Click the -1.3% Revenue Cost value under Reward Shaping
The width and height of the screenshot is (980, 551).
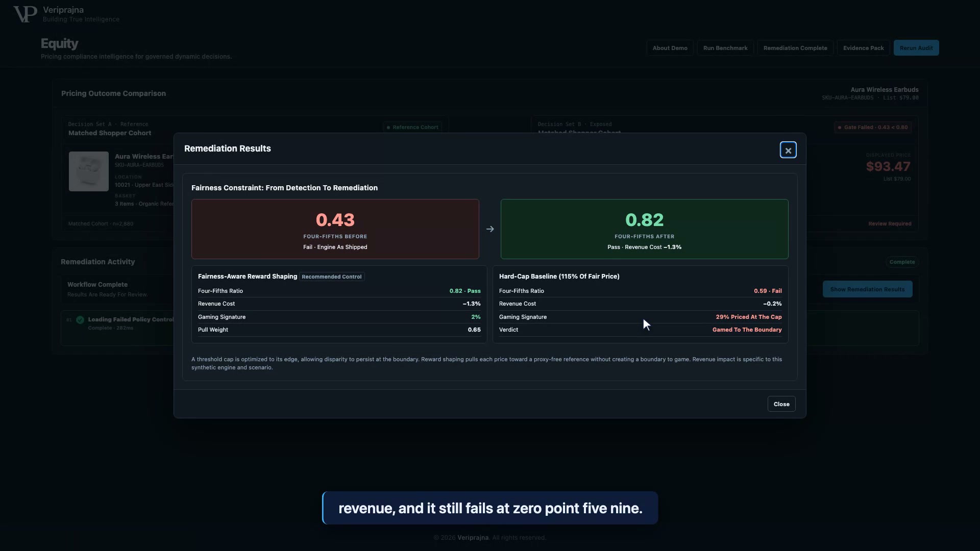472,304
